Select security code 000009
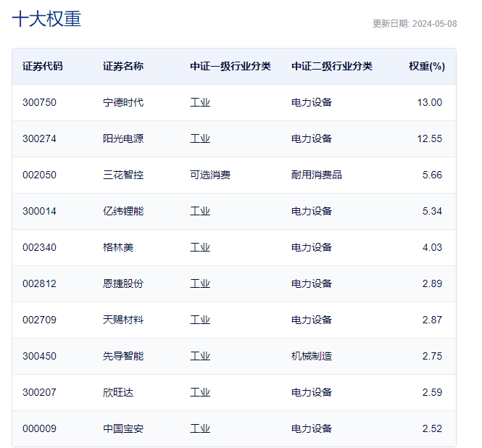482x448 pixels. pos(39,429)
